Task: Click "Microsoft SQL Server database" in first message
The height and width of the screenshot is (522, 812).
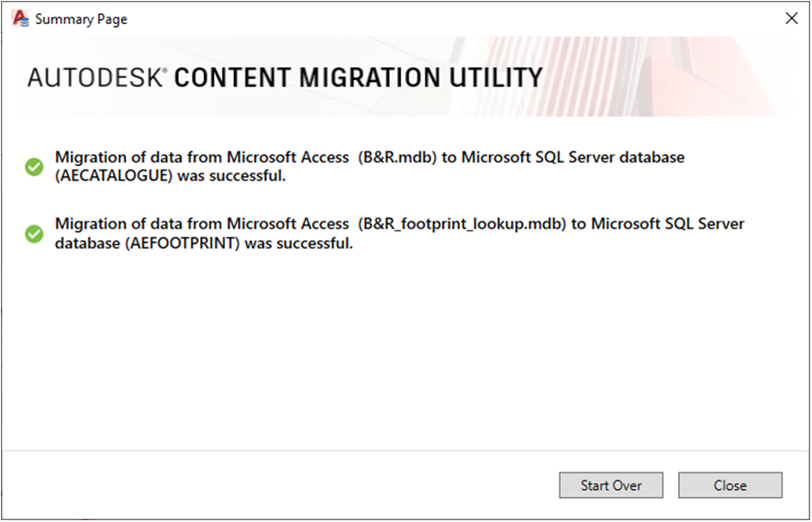Action: pyautogui.click(x=573, y=158)
